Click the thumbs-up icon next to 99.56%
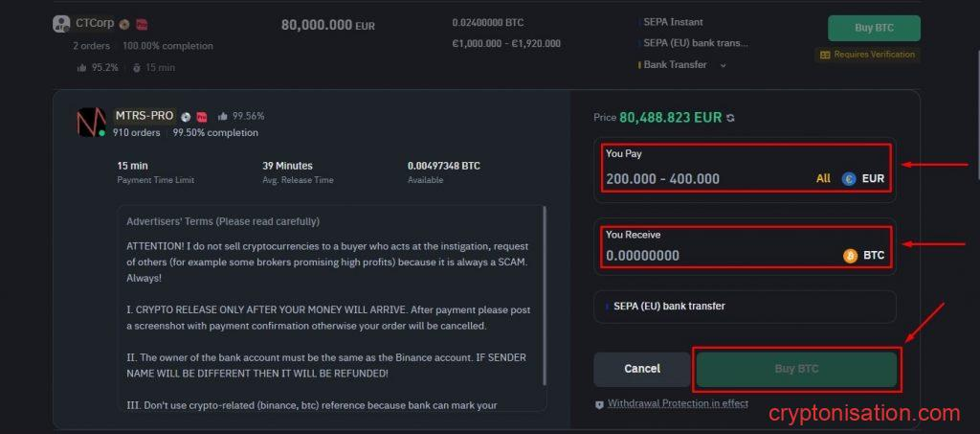This screenshot has width=980, height=434. (x=222, y=116)
